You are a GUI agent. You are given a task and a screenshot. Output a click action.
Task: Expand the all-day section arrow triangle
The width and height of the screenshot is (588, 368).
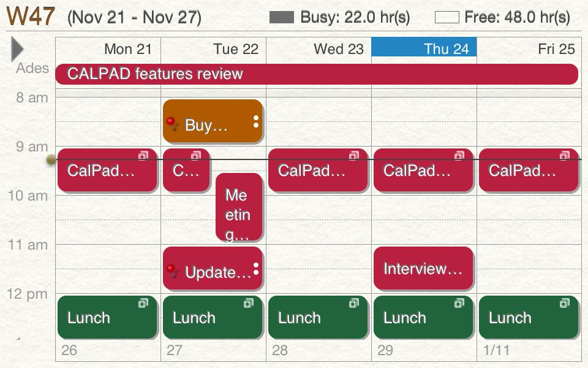point(17,49)
